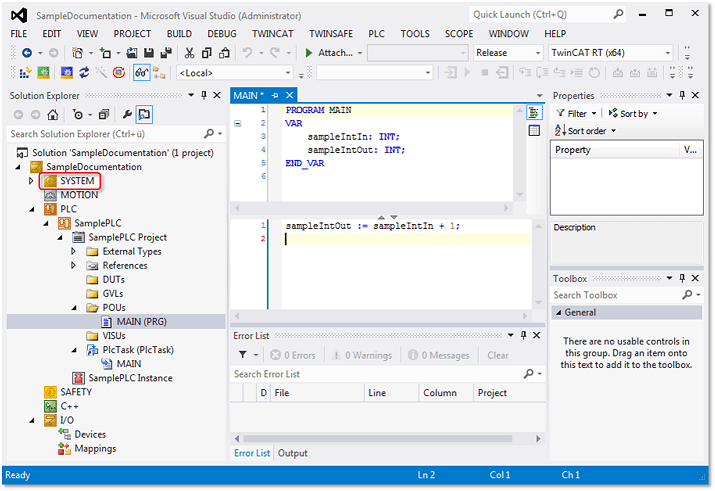Expand the SYSTEM tree node
The width and height of the screenshot is (715, 491).
tap(31, 181)
